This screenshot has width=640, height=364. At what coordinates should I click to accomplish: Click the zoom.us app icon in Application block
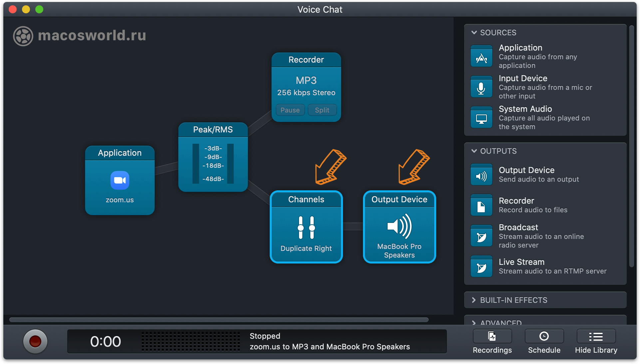120,180
